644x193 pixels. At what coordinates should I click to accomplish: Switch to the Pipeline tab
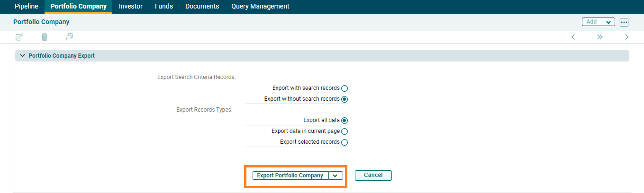tap(27, 7)
